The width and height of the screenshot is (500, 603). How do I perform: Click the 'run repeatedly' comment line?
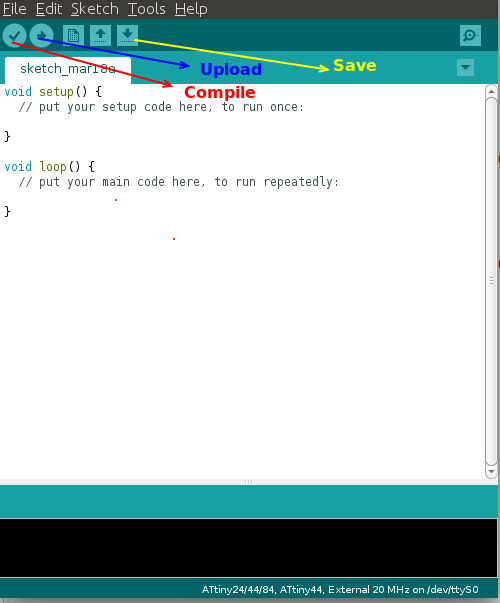pos(178,182)
